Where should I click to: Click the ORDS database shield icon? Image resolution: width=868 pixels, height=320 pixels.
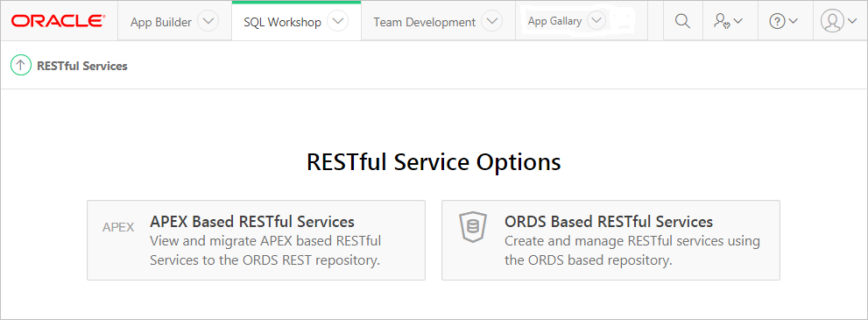pyautogui.click(x=472, y=227)
